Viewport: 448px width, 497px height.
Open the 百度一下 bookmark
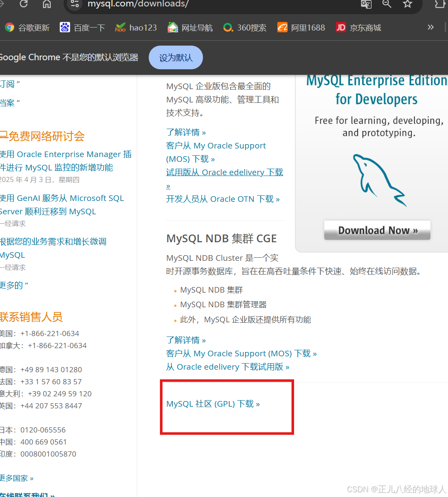pos(82,28)
